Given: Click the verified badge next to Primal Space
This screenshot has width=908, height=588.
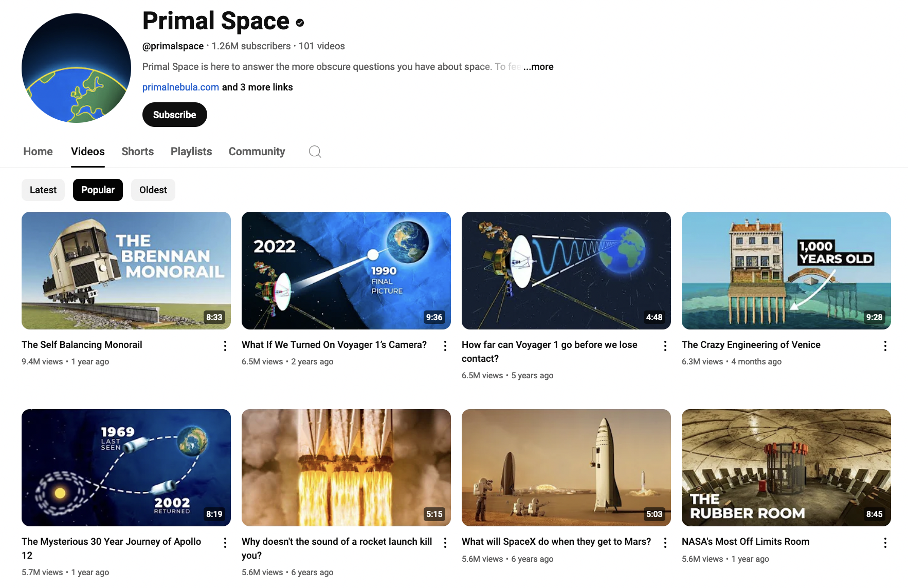Looking at the screenshot, I should (x=300, y=23).
